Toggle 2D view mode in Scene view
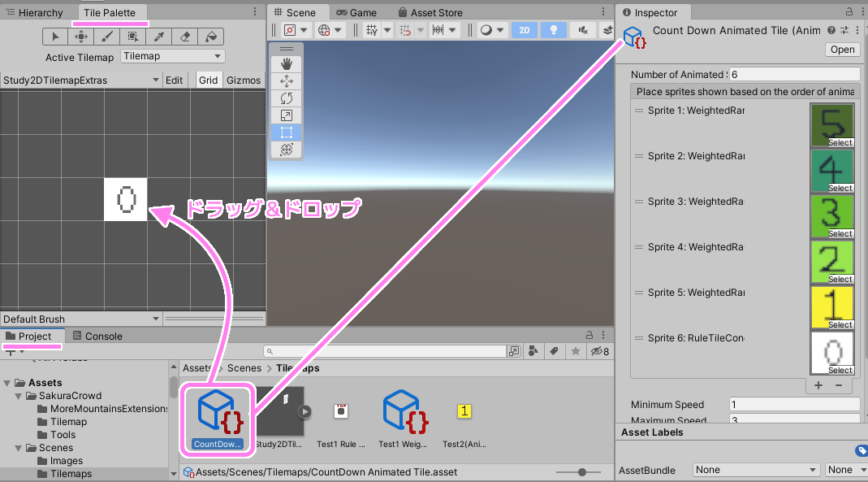Screen dimensions: 868x482 524,29
